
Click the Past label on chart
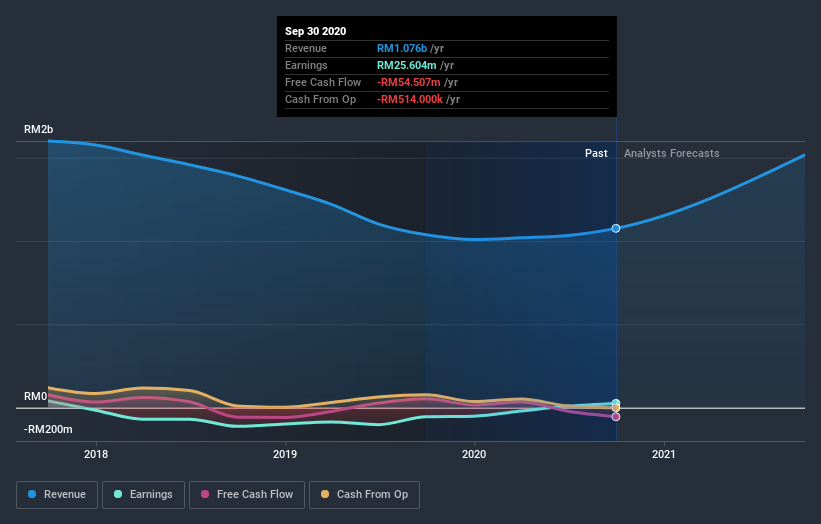pyautogui.click(x=596, y=153)
